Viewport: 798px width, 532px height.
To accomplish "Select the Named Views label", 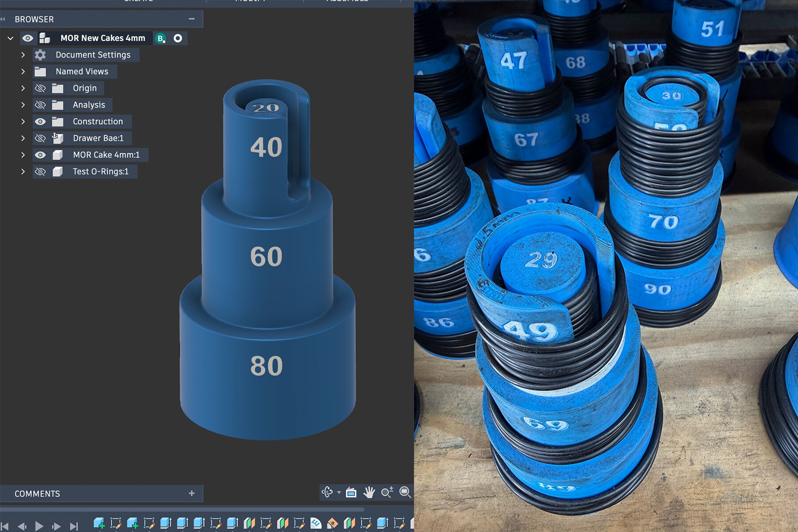I will [x=82, y=71].
